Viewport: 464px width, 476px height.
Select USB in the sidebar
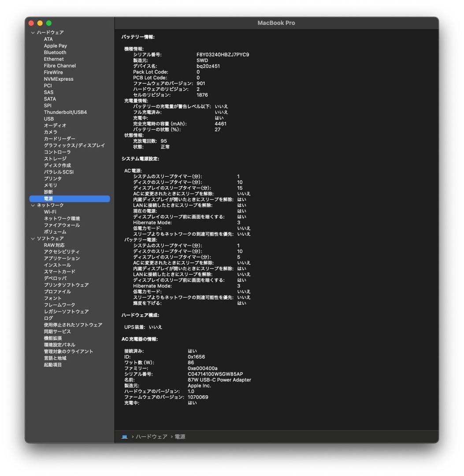point(49,119)
